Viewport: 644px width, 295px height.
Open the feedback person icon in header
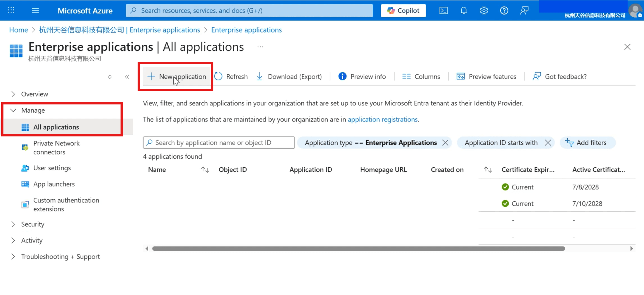524,10
